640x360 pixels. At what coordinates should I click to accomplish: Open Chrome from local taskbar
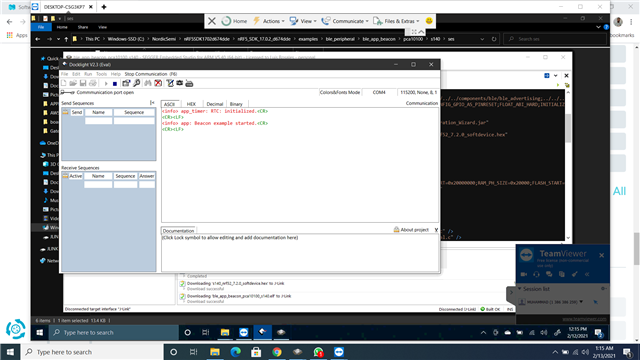click(277, 352)
